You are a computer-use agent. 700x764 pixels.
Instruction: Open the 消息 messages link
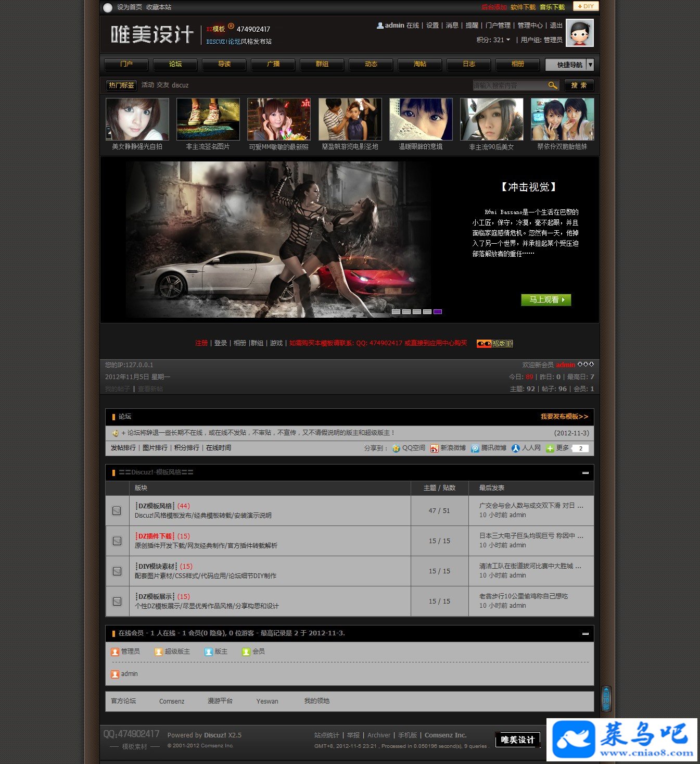pos(452,25)
